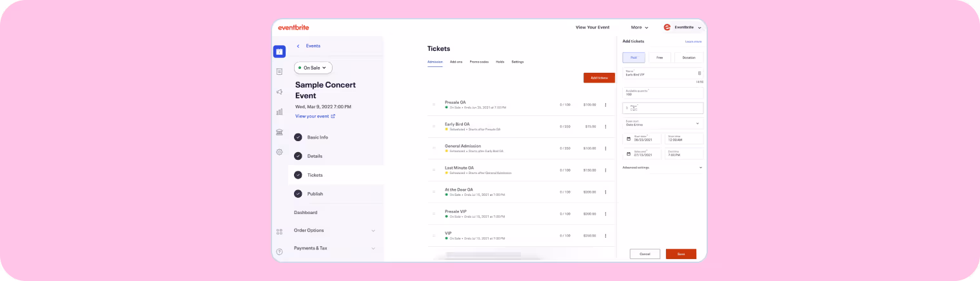Click the Tickets step checkmark
The height and width of the screenshot is (281, 980).
coord(298,175)
